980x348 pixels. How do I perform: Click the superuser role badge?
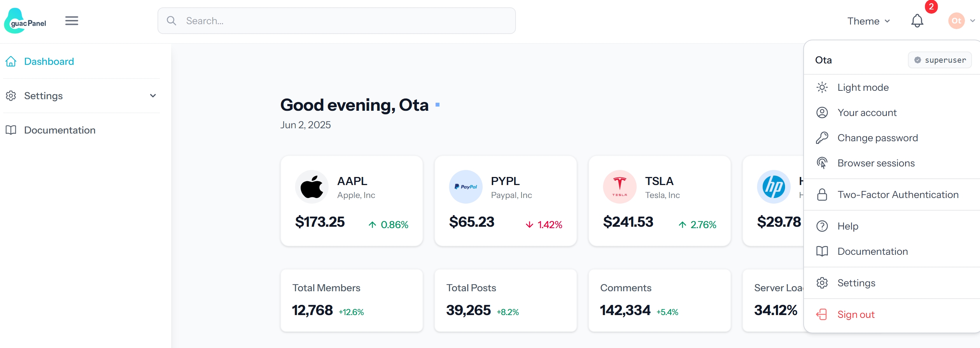click(x=940, y=60)
